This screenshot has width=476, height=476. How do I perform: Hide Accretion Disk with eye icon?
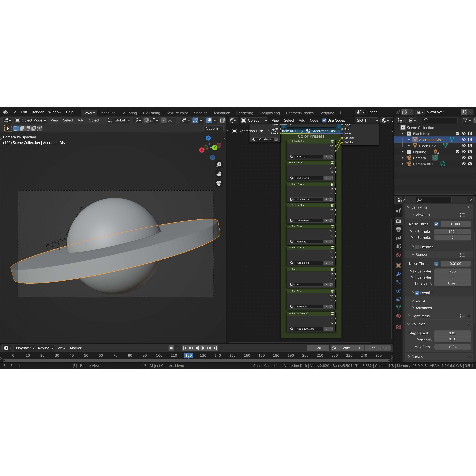click(463, 139)
